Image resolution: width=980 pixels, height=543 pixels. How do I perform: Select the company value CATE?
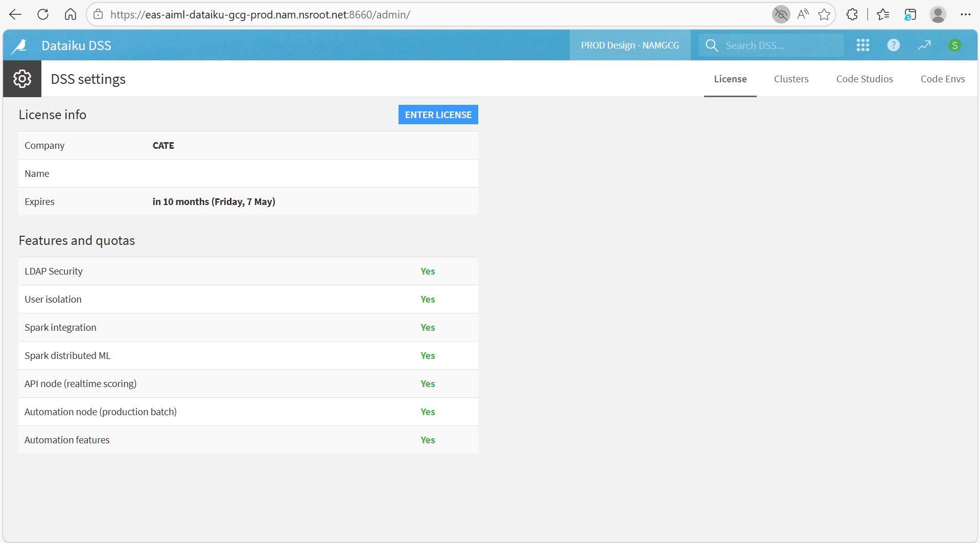tap(164, 146)
